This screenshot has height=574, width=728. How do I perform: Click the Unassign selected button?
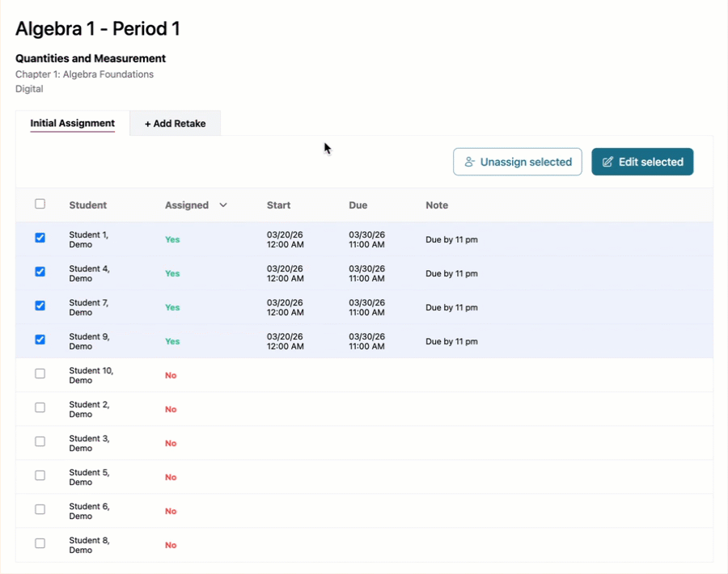click(x=518, y=162)
